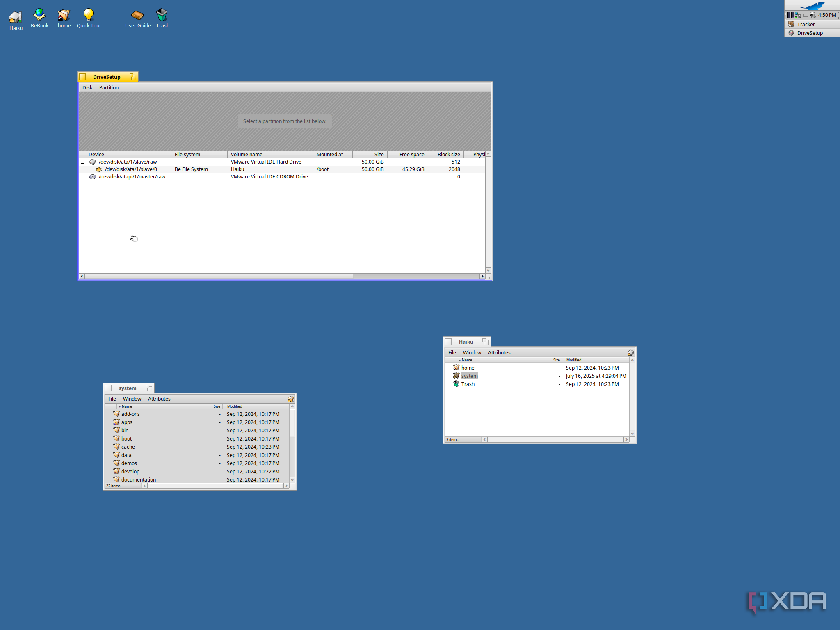Click the Haiku leaf menu in Deskbar
Image resolution: width=840 pixels, height=630 pixels.
(812, 6)
